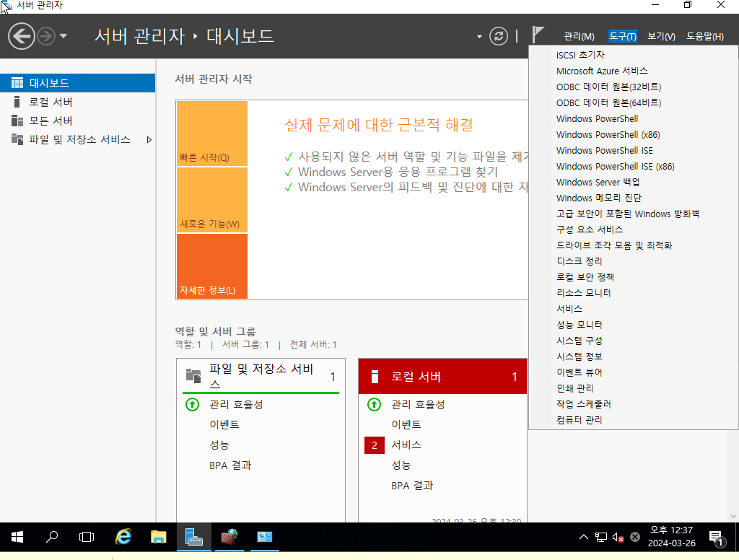The width and height of the screenshot is (739, 560).
Task: Select 모든 서버 in the sidebar
Action: 77,121
